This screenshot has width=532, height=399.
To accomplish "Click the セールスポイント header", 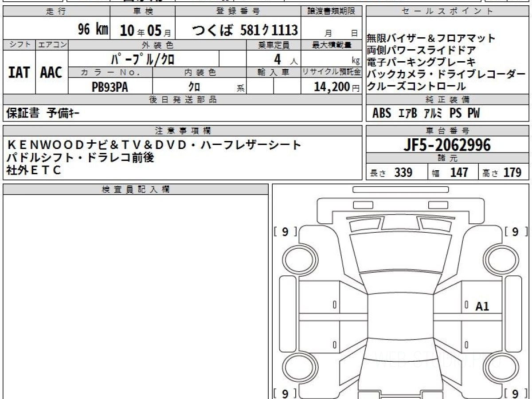I will [x=447, y=12].
